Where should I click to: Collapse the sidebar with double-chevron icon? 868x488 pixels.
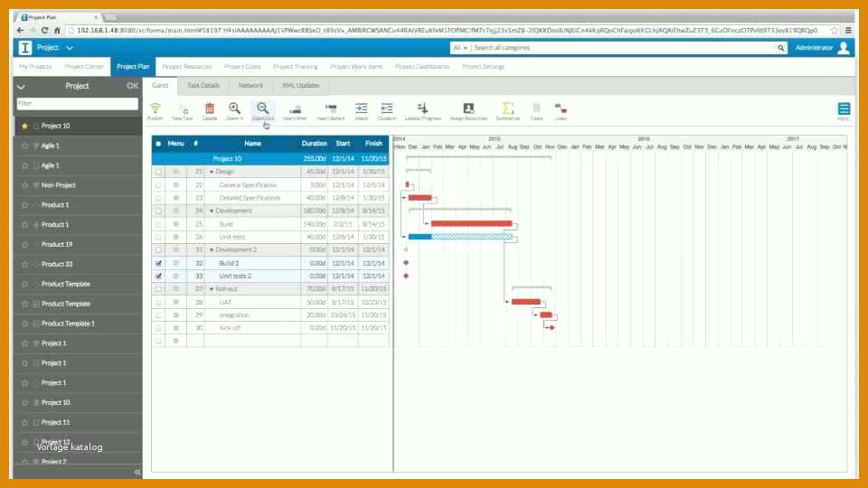137,472
